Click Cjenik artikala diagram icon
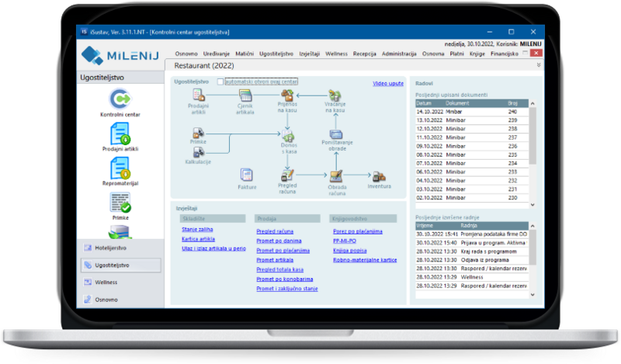Screen dimensions: 621x364 pyautogui.click(x=245, y=97)
